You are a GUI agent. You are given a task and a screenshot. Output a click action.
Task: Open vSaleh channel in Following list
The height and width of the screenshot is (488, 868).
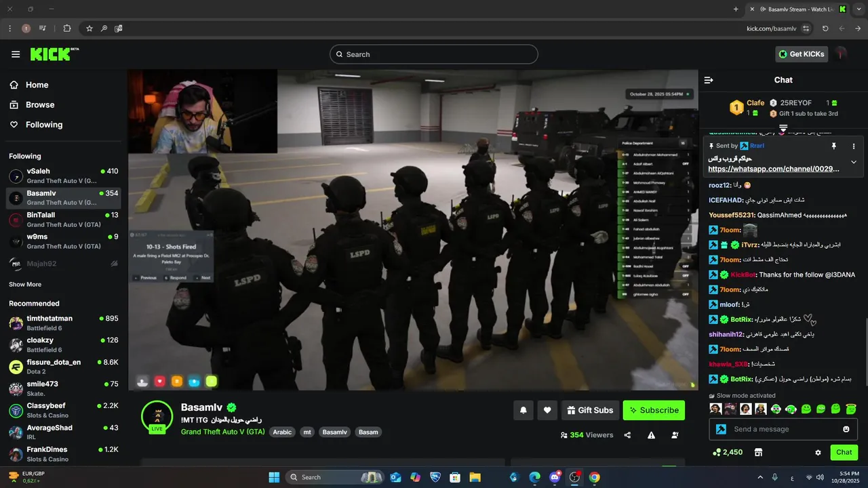click(64, 176)
